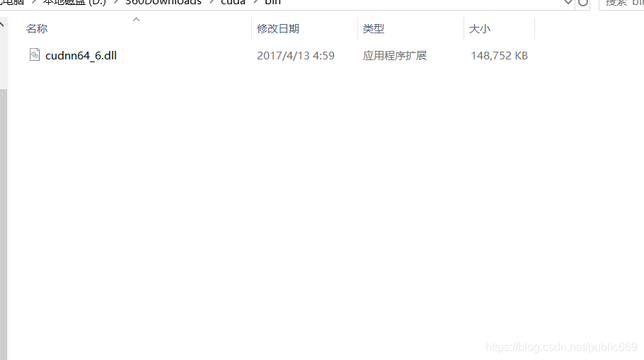644x360 pixels.
Task: Go to the 360Downloads breadcrumb folder
Action: (x=163, y=2)
